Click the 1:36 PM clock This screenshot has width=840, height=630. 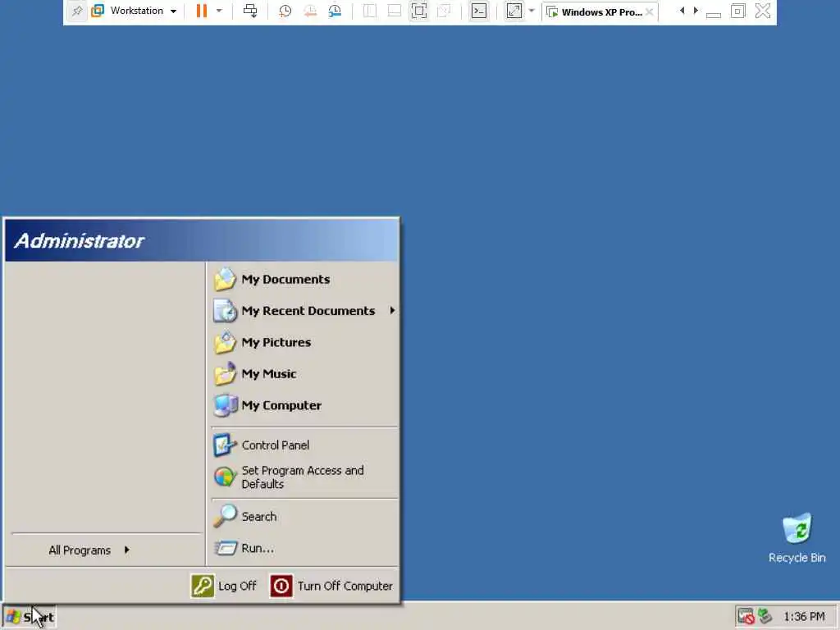point(804,617)
